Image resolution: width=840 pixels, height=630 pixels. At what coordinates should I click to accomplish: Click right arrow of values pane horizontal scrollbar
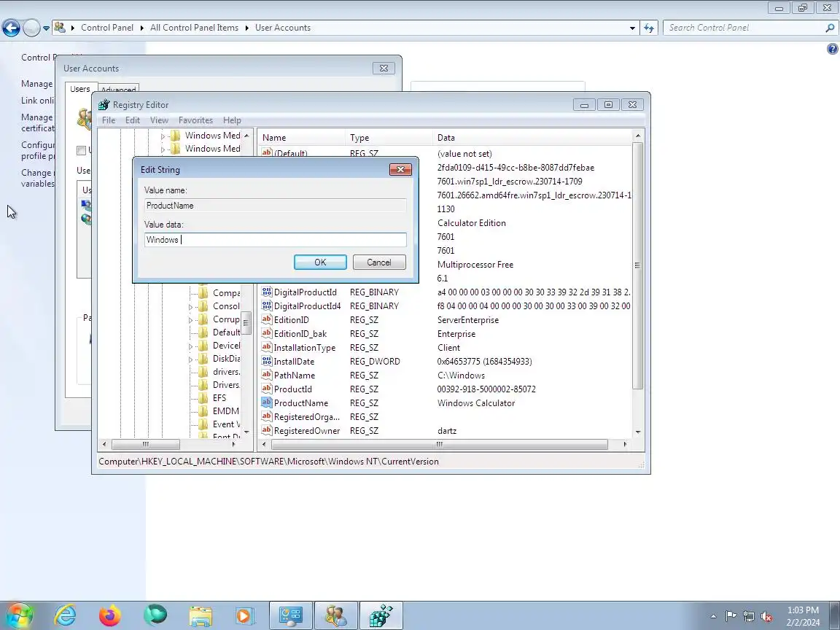(x=625, y=444)
